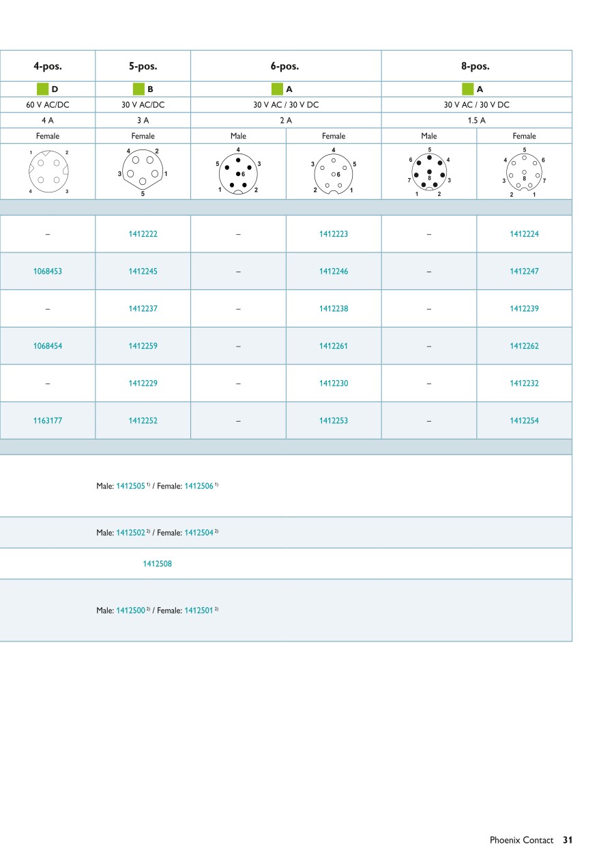614x868 pixels.
Task: Select the 8-pos. column header
Action: pyautogui.click(x=476, y=66)
